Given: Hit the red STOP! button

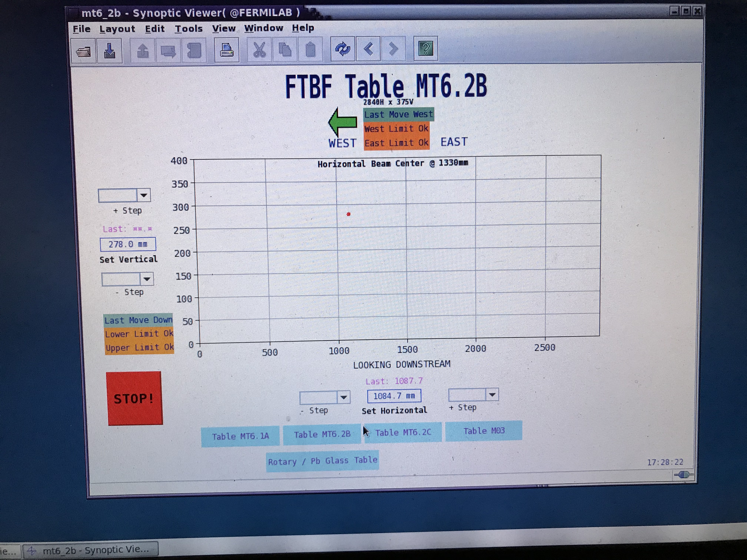Looking at the screenshot, I should point(134,398).
